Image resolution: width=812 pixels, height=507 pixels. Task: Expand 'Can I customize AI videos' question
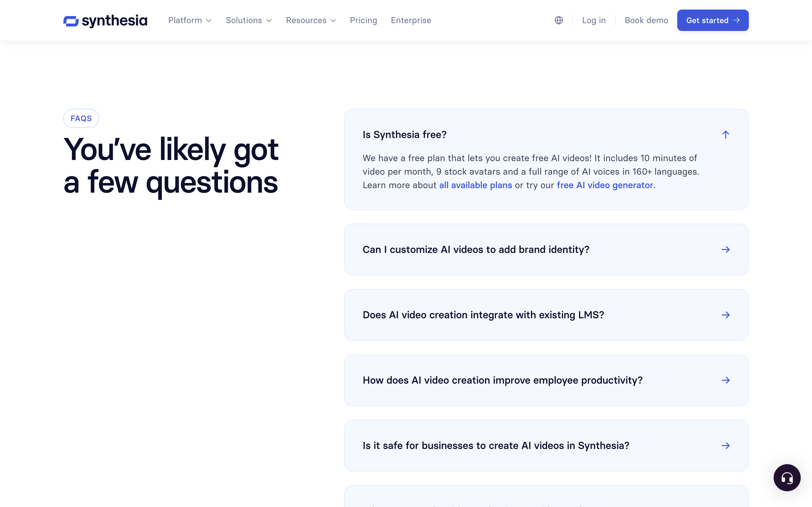[x=546, y=250]
